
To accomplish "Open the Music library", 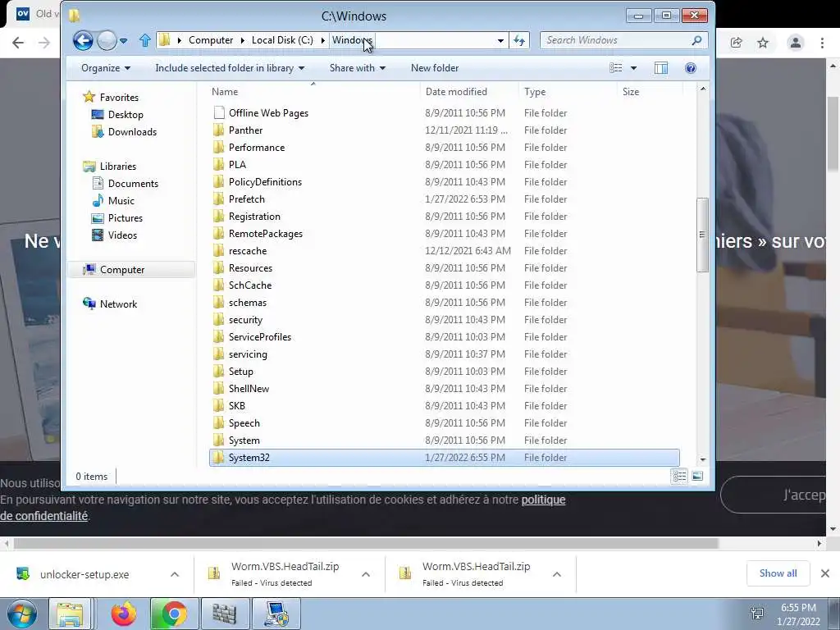I will click(121, 201).
